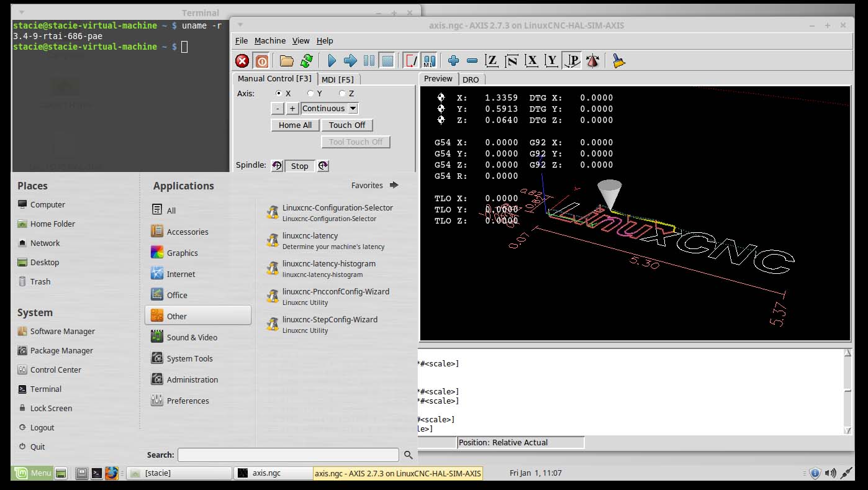
Task: Click the search magnifier icon in menu
Action: coord(408,455)
